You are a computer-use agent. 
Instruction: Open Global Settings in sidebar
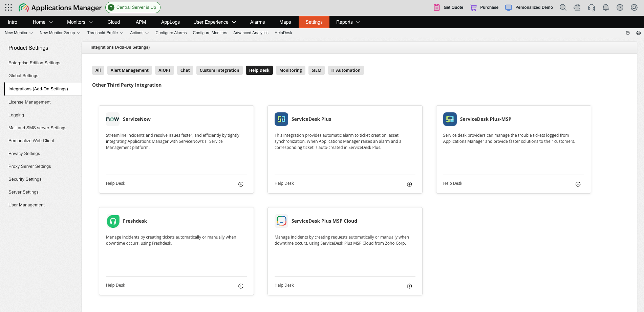pos(23,76)
